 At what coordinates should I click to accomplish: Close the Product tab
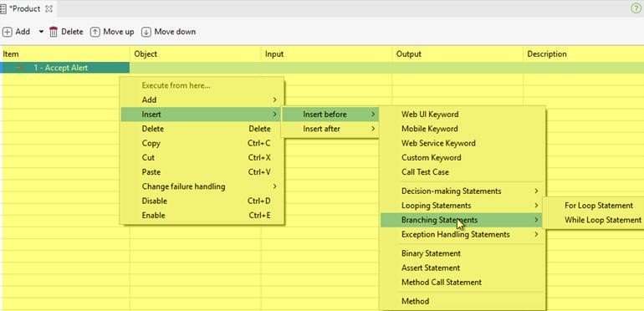click(49, 8)
